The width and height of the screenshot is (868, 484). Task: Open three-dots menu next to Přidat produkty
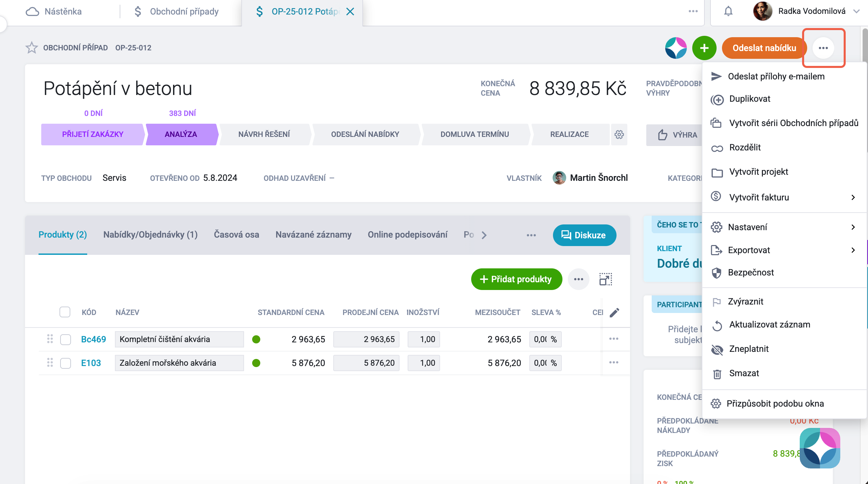(x=579, y=279)
